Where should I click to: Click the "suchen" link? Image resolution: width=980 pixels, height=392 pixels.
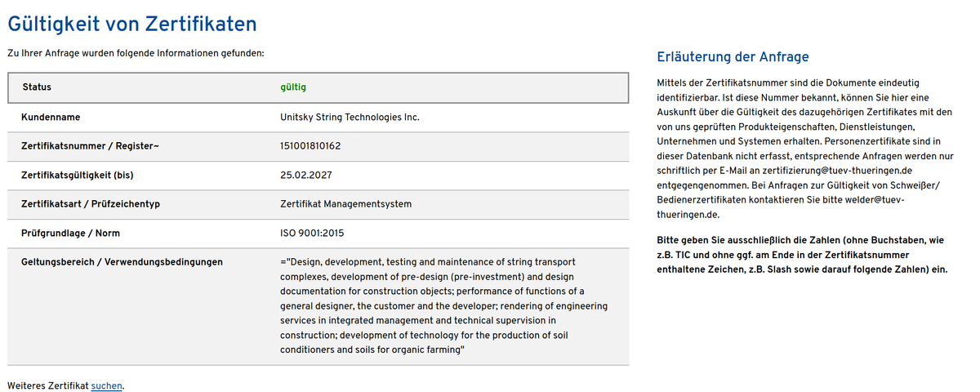(x=106, y=385)
